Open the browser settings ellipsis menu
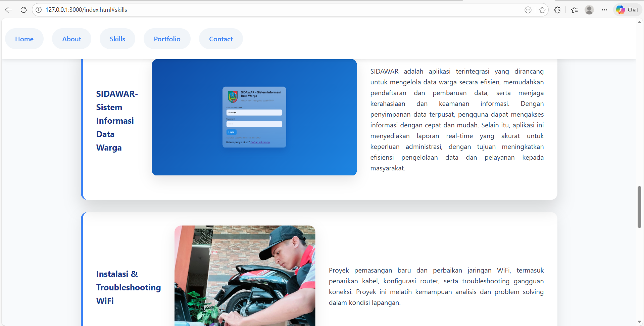Screen dimensions: 644x326 (x=605, y=10)
